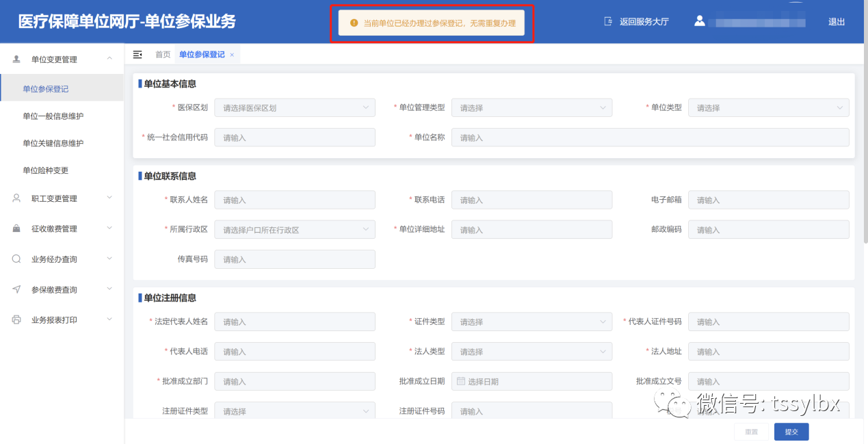The width and height of the screenshot is (868, 444).
Task: Open the 单位管理类型 dropdown
Action: [531, 107]
